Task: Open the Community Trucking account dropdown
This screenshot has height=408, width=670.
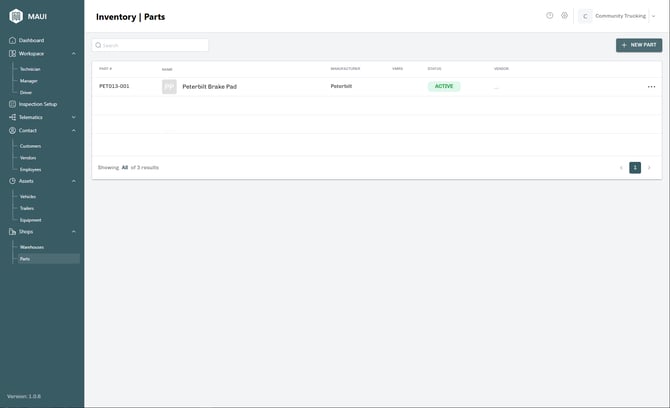Action: click(653, 16)
